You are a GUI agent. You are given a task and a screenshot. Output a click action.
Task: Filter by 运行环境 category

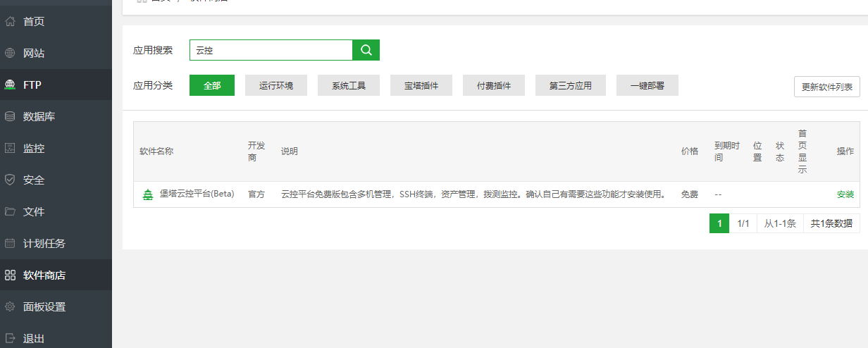276,86
